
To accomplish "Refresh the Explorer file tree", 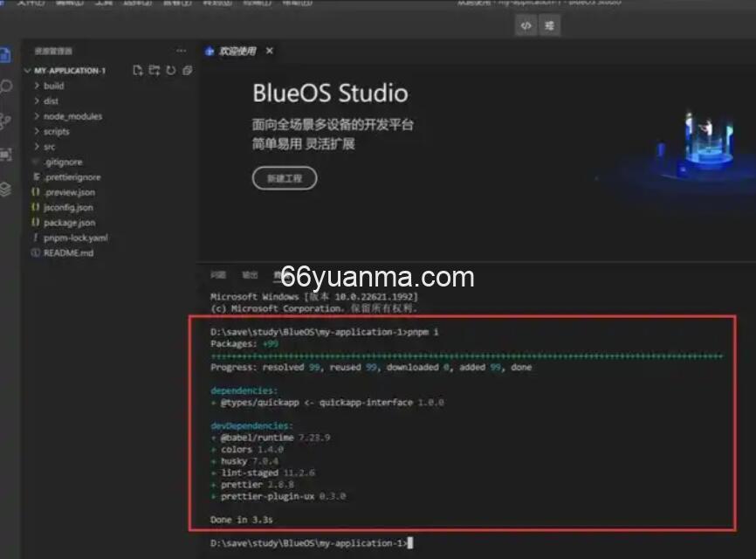I will coord(170,70).
